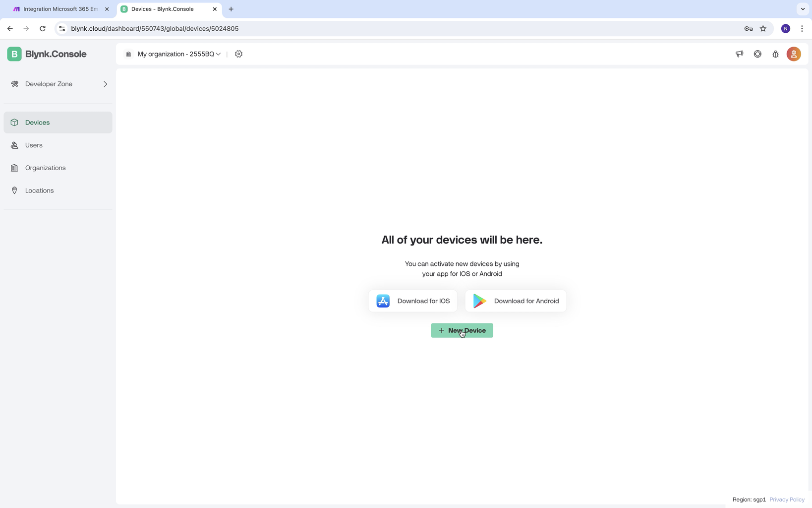Open the announcements megaphone icon
Image resolution: width=812 pixels, height=508 pixels.
[x=740, y=54]
